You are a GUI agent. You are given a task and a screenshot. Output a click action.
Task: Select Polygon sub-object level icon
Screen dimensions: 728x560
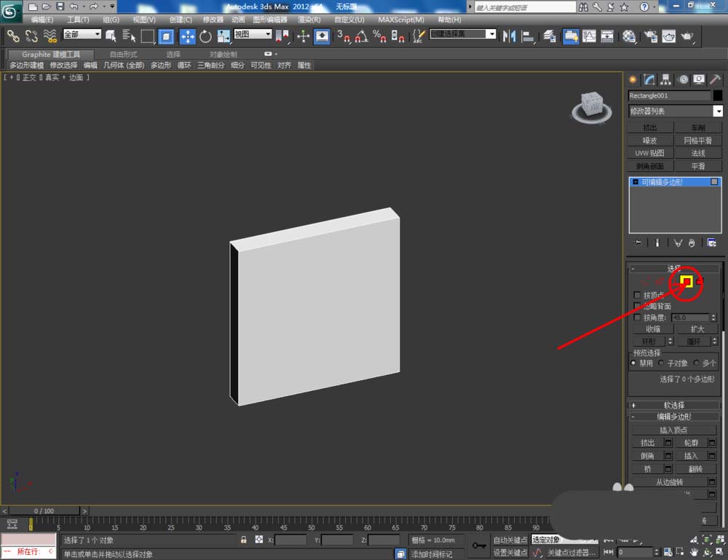[x=686, y=281]
